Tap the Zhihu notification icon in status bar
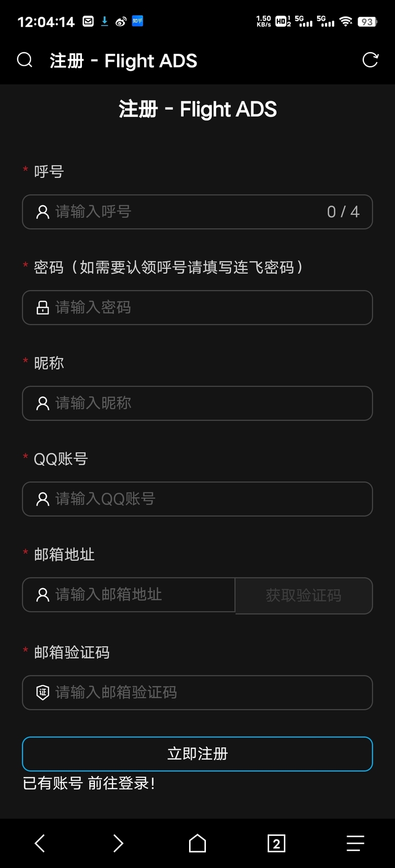This screenshot has width=395, height=868. point(137,21)
